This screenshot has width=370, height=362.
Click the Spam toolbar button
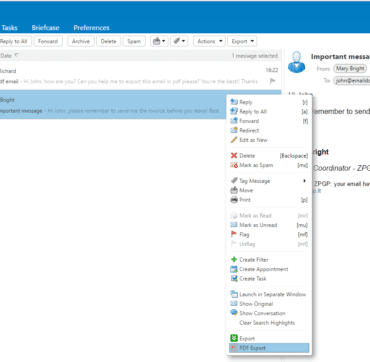click(x=134, y=41)
